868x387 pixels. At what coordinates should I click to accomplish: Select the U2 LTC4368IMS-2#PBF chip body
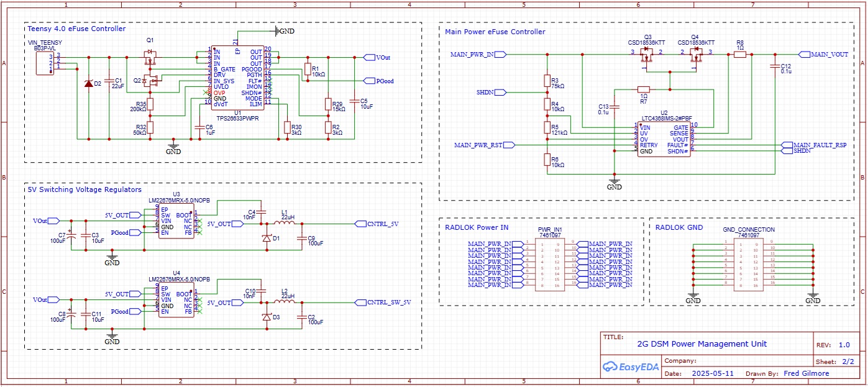coord(664,139)
